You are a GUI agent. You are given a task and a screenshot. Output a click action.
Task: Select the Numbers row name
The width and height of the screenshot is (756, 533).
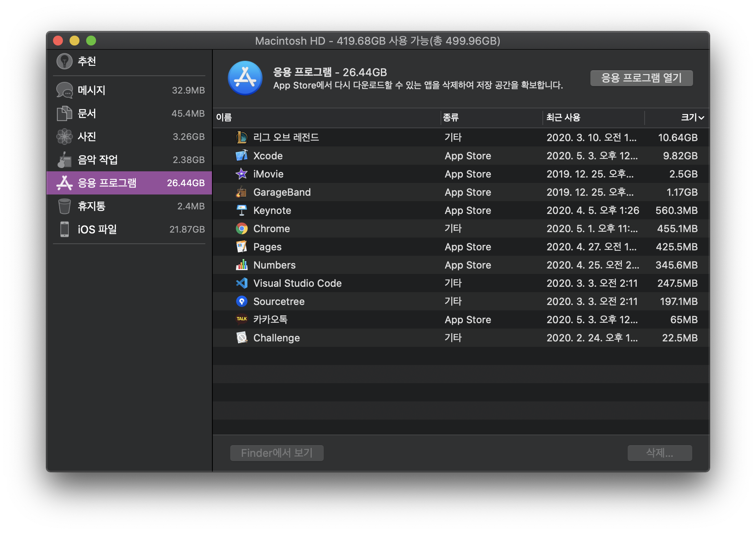click(274, 265)
